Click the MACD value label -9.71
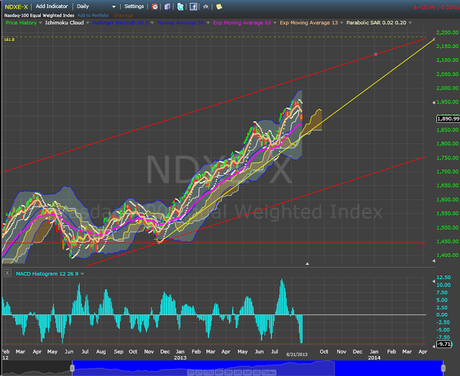Image resolution: width=460 pixels, height=376 pixels. (444, 344)
